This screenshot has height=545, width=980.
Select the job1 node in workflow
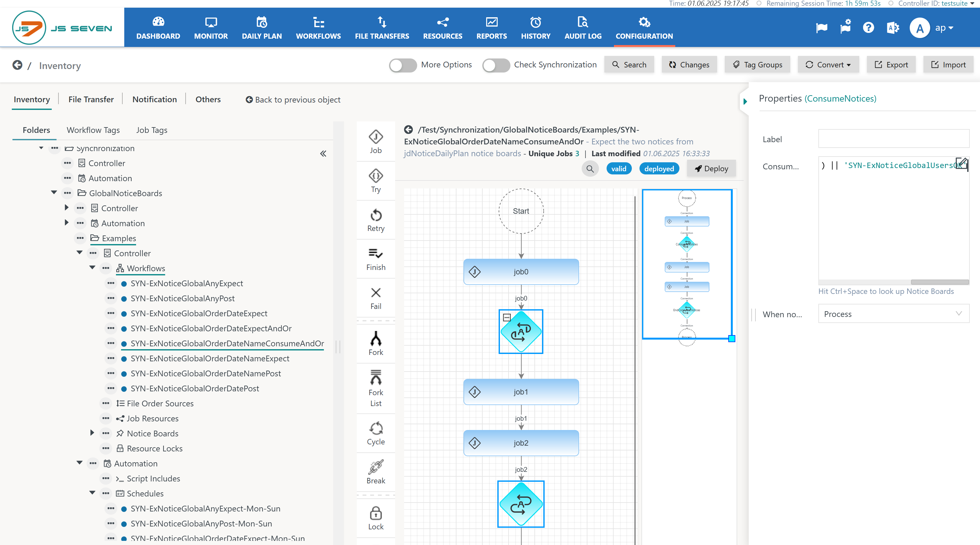tap(521, 392)
